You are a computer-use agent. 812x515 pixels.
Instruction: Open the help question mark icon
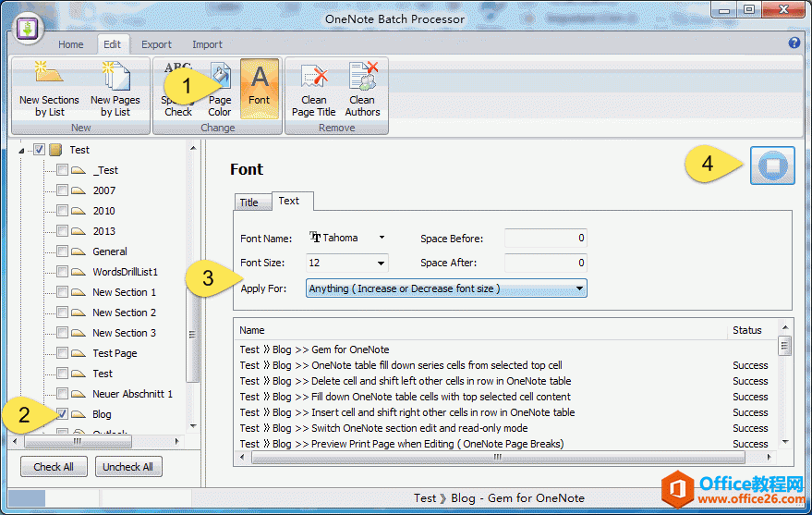(x=794, y=43)
